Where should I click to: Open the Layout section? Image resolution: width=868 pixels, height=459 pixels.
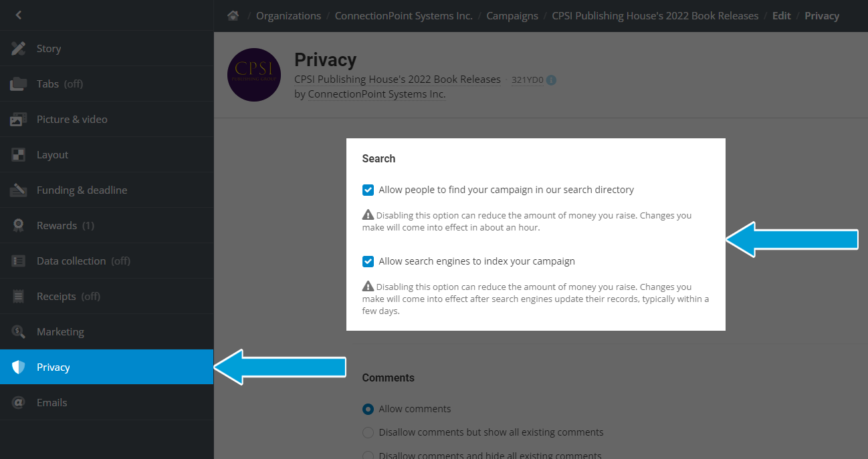(107, 154)
